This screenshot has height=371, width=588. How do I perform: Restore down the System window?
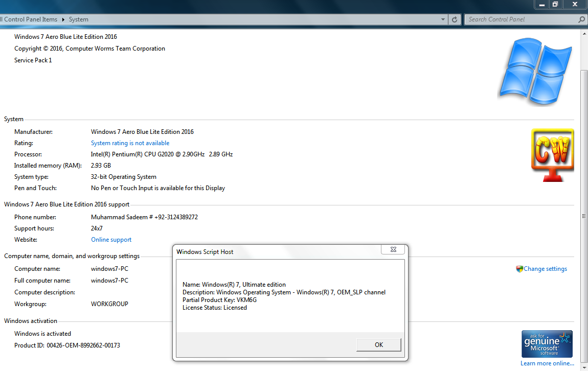(x=555, y=5)
